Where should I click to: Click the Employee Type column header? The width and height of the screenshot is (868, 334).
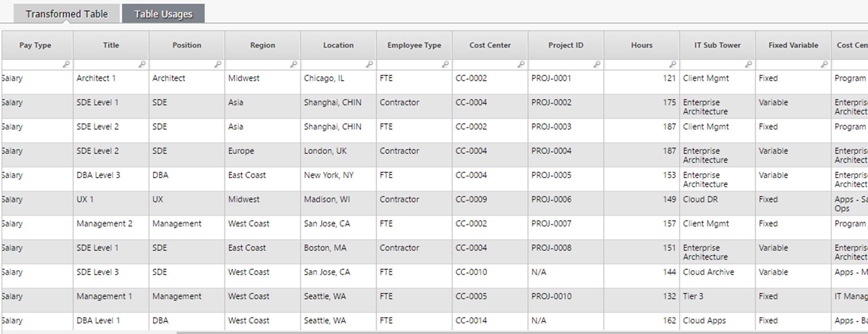coord(414,45)
